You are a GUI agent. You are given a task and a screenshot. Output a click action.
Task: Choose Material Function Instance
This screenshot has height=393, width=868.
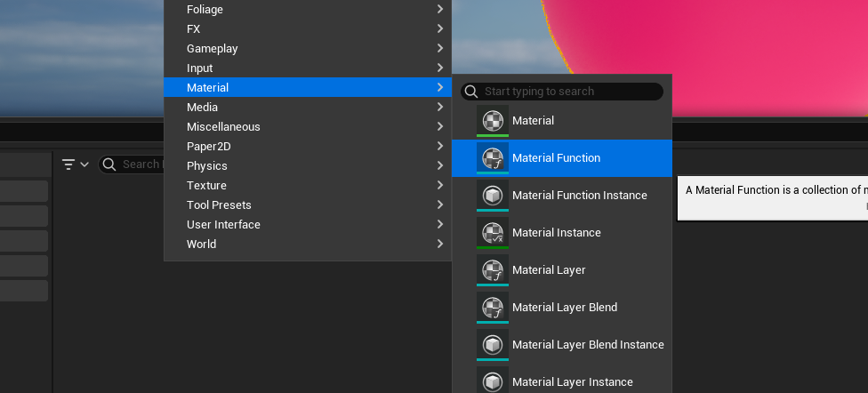pos(562,196)
